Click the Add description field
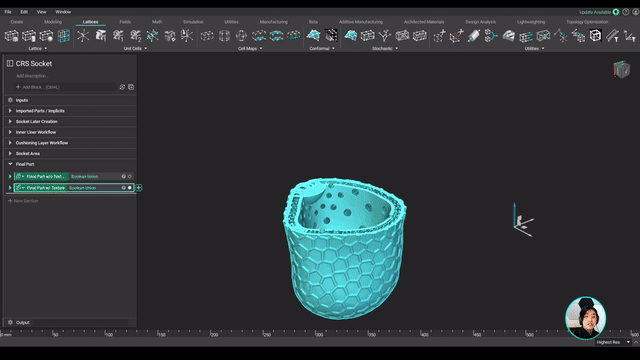Screen dimensions: 640x360 click(x=32, y=76)
